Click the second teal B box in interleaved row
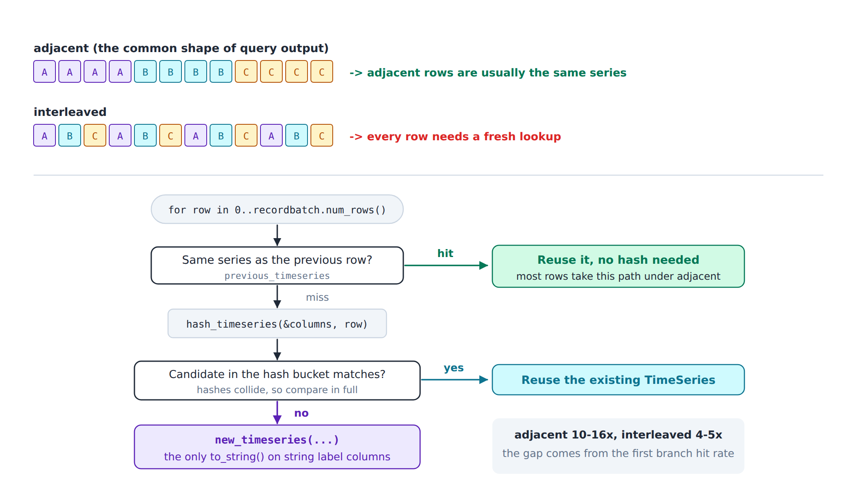Viewport: 857px width, 504px height. [x=145, y=135]
